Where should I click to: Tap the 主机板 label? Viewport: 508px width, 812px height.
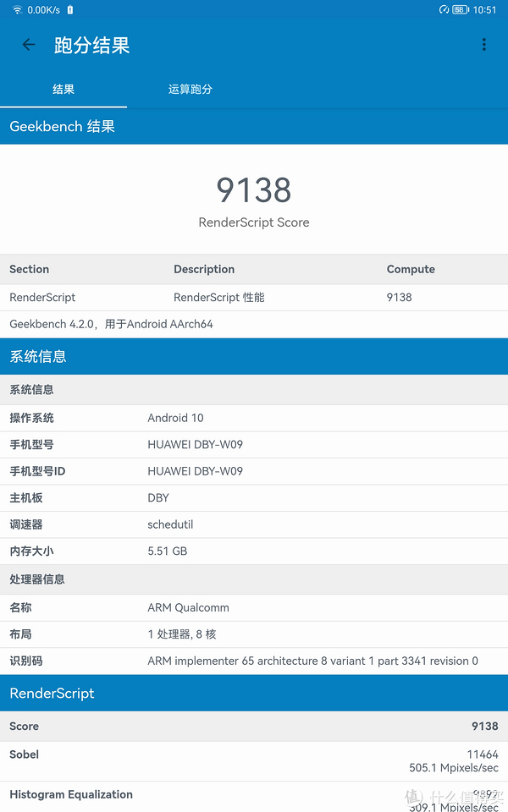coord(26,497)
